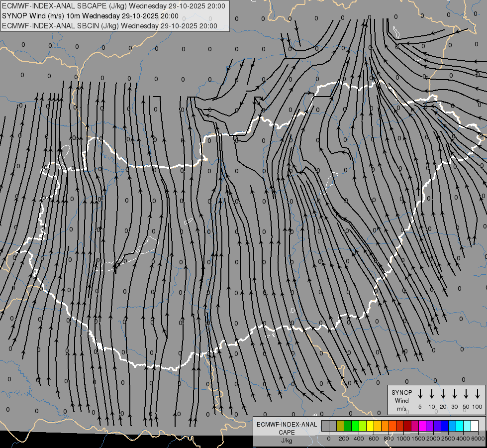
Task: Click the wind arrow above 20 m/s
Action: coord(443,394)
